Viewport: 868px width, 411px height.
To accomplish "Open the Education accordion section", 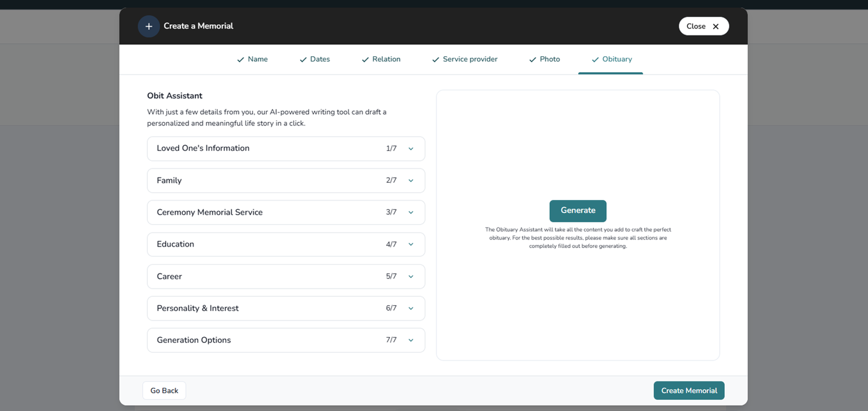I will point(286,244).
